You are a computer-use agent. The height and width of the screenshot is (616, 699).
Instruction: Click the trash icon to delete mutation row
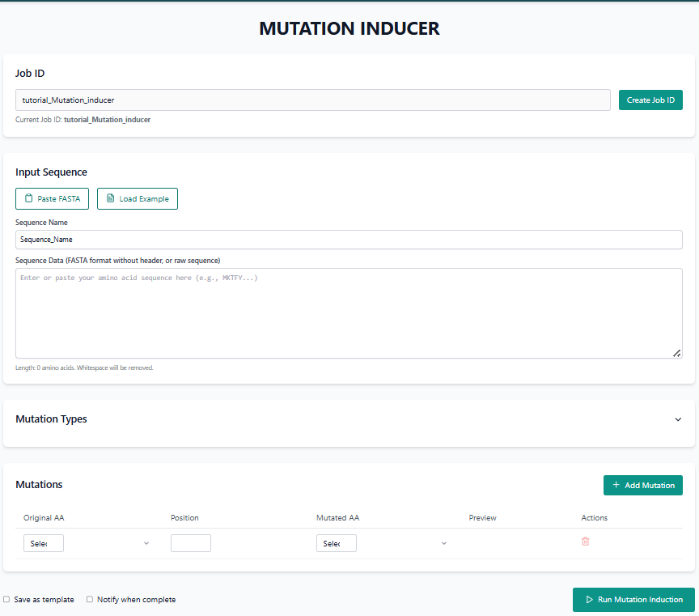pos(585,541)
